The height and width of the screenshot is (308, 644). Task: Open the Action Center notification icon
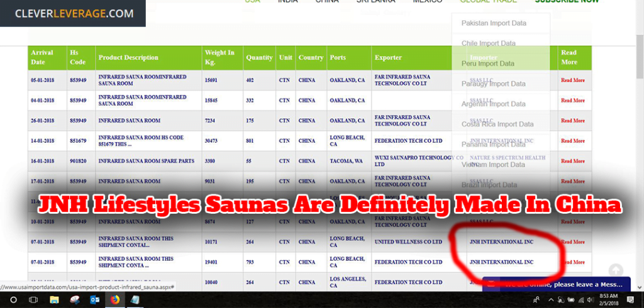631,300
